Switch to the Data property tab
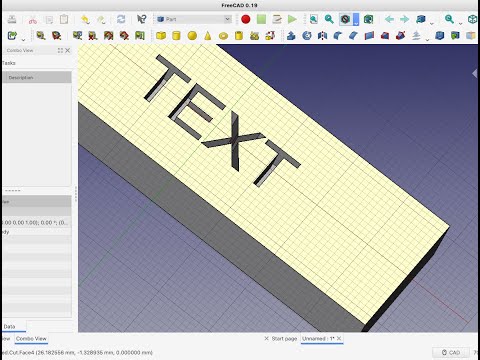480x360 pixels. click(x=9, y=326)
